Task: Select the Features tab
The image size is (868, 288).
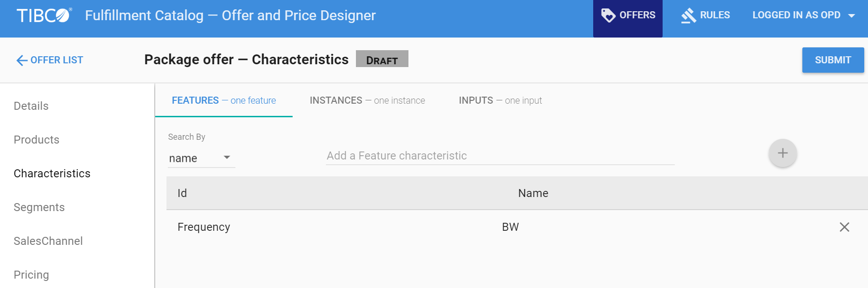Action: click(x=224, y=100)
